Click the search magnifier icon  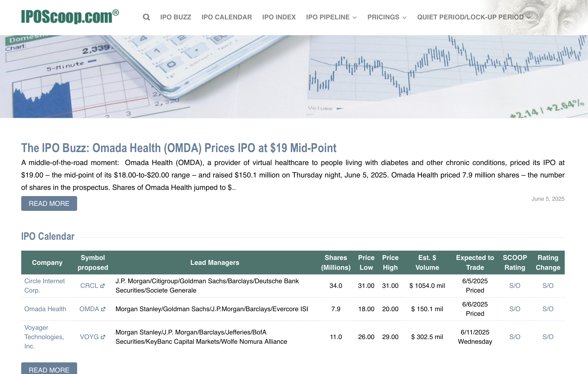click(x=146, y=17)
